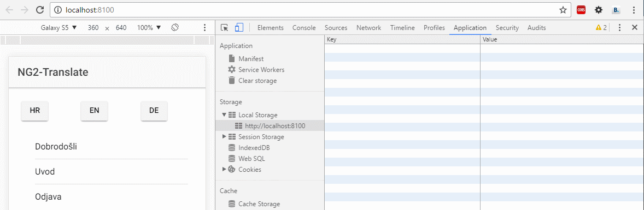Open the Chrome three-dot menu
Viewport: 644px width, 210px height.
tap(633, 10)
